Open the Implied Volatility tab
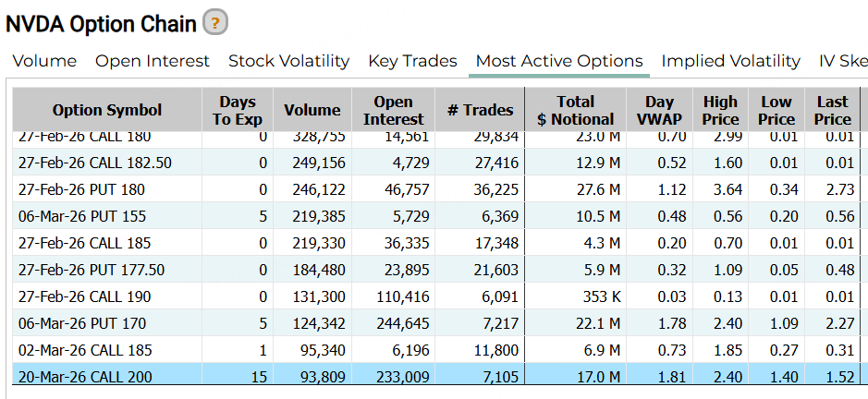 click(x=730, y=61)
